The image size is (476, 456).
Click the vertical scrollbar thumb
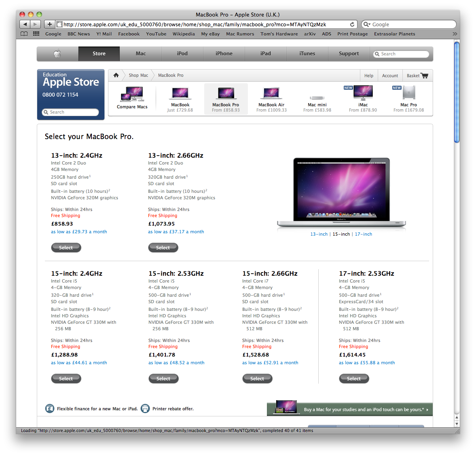point(457,92)
